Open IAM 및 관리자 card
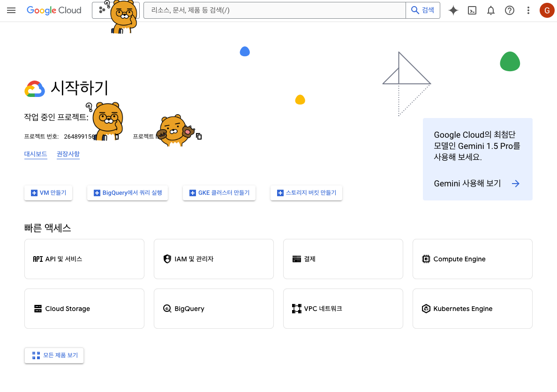This screenshot has height=392, width=557. click(213, 259)
